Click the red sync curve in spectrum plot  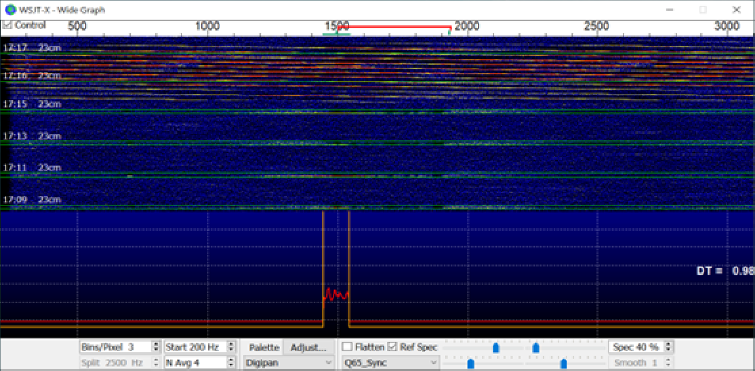(x=336, y=294)
